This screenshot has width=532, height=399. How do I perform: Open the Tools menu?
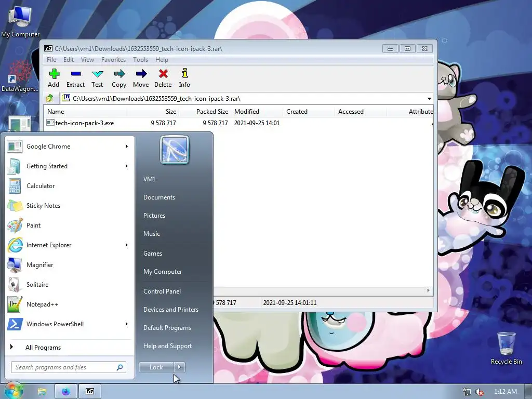point(140,60)
